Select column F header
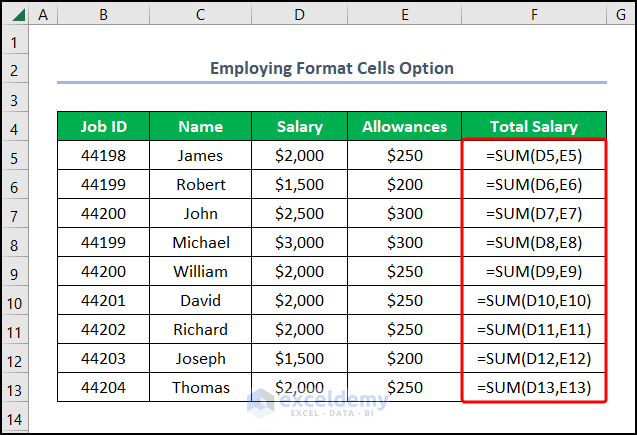 coord(533,15)
